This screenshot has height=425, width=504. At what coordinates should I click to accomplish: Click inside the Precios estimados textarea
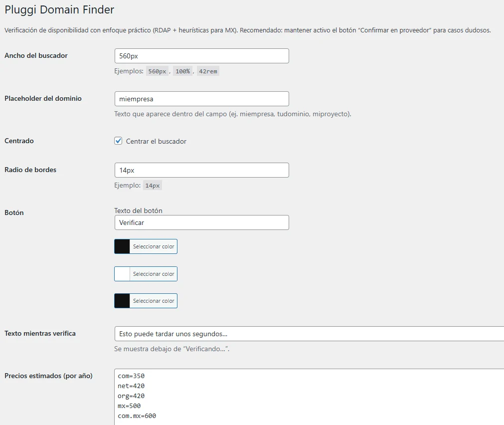tap(309, 396)
